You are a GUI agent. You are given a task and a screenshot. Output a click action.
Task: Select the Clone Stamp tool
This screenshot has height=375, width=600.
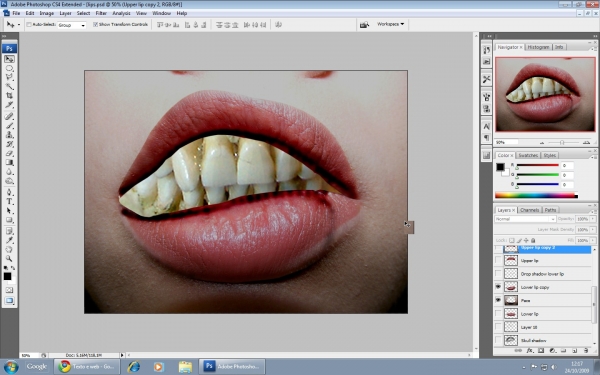pos(9,135)
